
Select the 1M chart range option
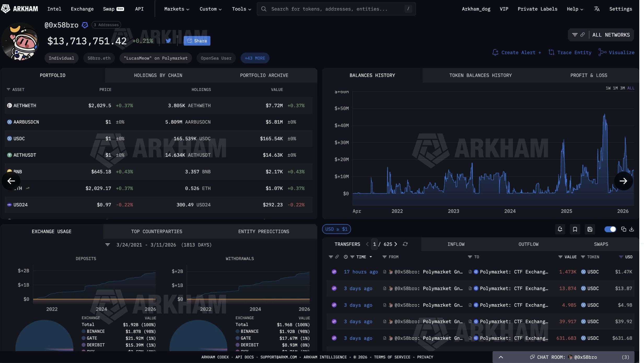(615, 88)
